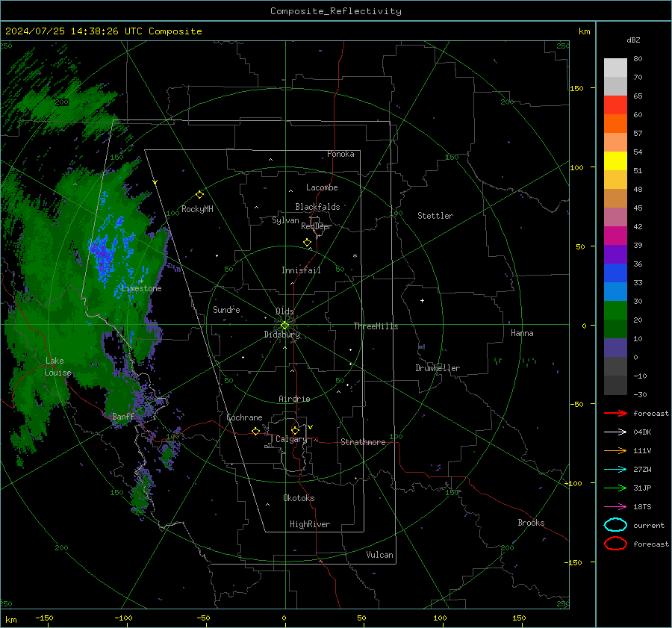Click the red forecast ellipse legend icon

tap(615, 544)
